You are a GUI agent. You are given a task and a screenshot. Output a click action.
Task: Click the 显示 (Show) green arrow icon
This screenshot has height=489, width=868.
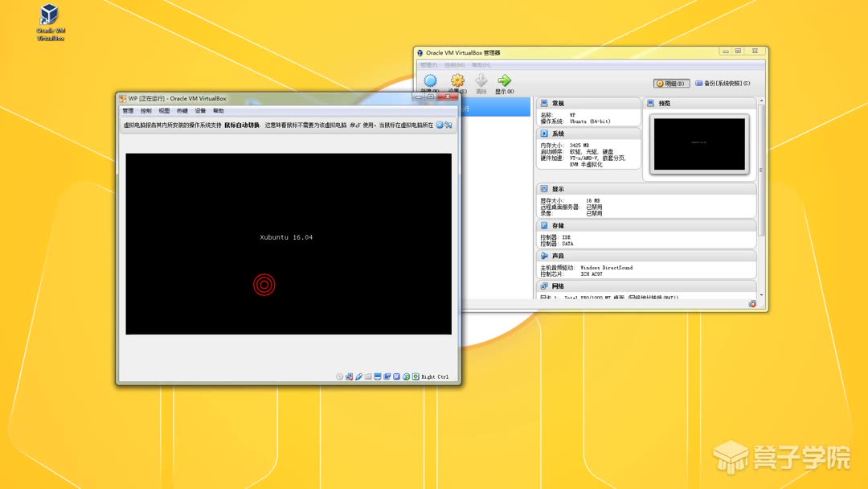505,80
